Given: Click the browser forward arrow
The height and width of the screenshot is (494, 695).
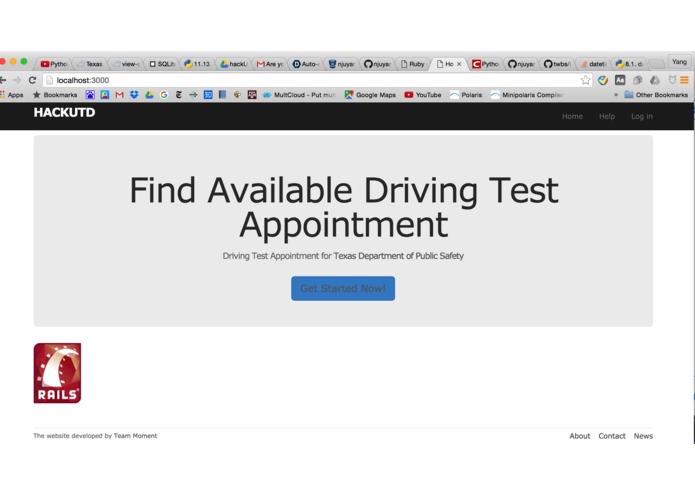Looking at the screenshot, I should coord(17,80).
